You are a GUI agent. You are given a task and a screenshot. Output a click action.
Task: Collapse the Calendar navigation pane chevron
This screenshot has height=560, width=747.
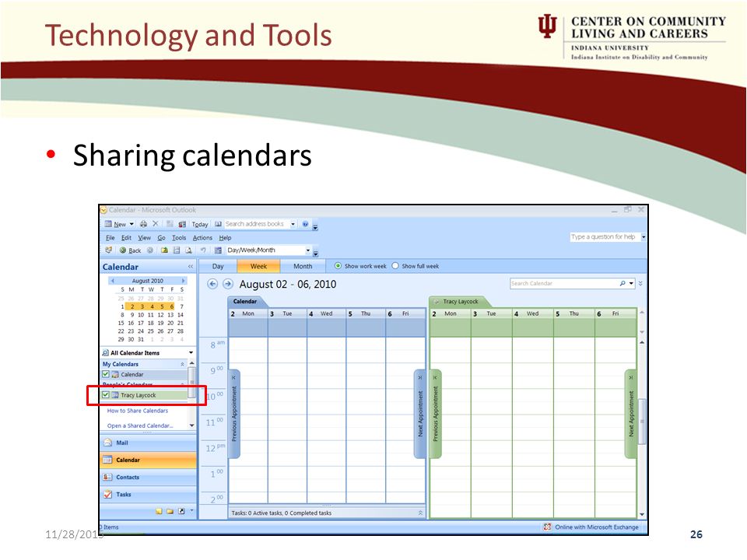click(x=191, y=267)
